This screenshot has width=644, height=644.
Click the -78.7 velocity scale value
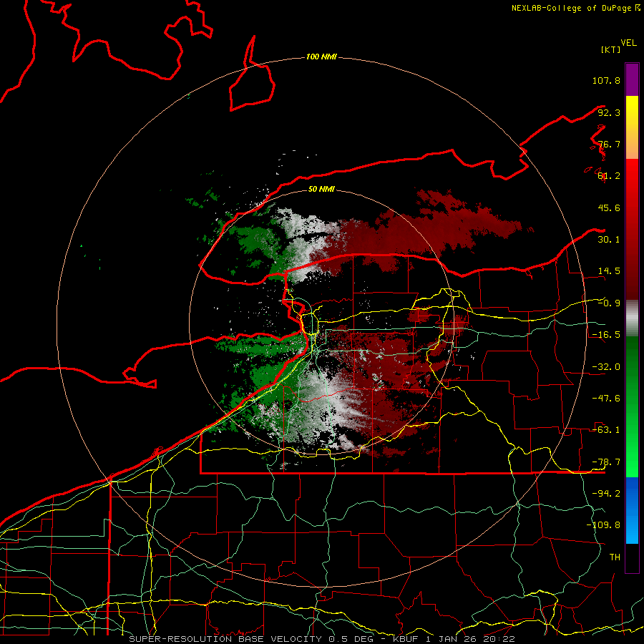[x=606, y=462]
